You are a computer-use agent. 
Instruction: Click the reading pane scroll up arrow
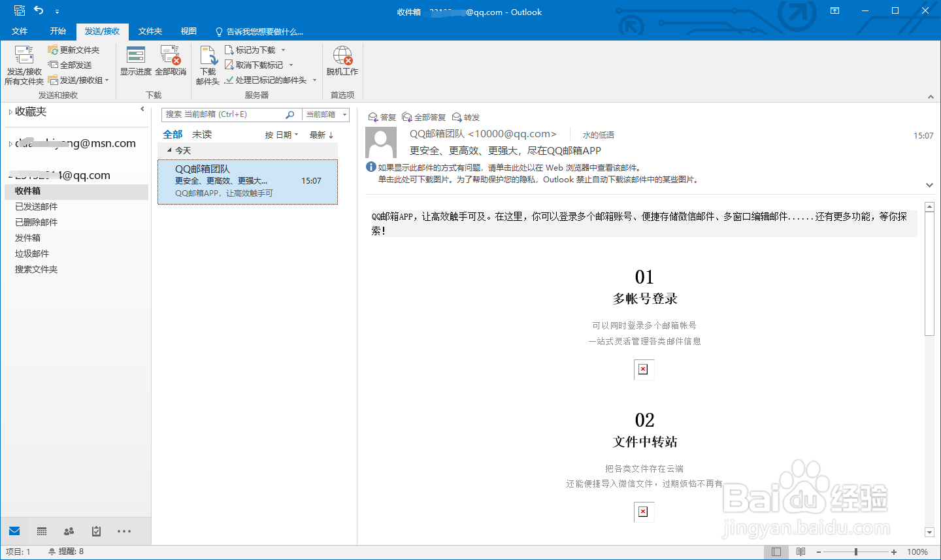930,207
